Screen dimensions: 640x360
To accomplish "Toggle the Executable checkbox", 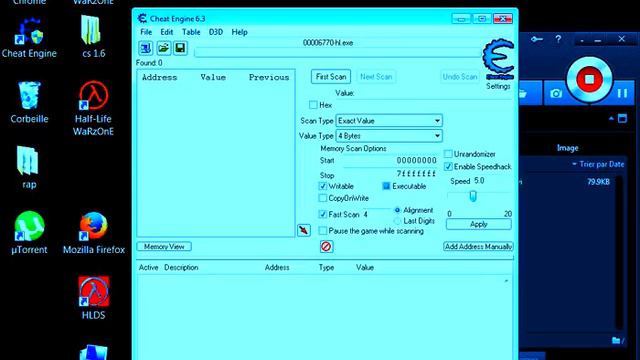I will pyautogui.click(x=386, y=186).
